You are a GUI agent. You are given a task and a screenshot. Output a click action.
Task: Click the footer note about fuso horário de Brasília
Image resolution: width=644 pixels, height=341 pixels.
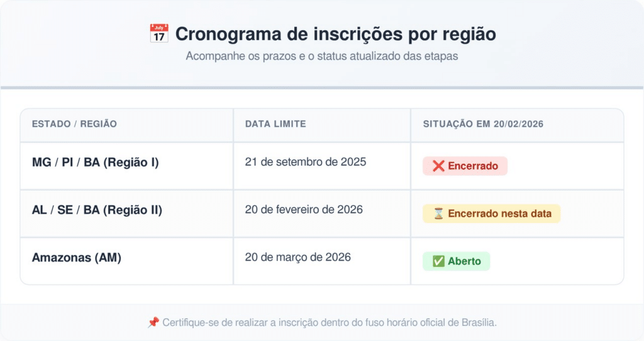pos(330,322)
